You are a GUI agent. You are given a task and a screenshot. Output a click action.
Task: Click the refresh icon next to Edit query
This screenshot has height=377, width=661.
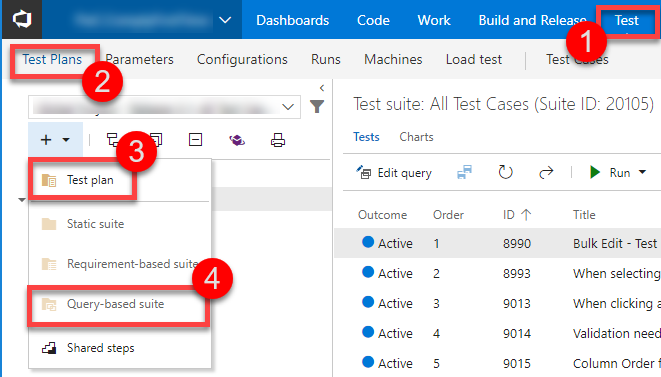point(505,172)
